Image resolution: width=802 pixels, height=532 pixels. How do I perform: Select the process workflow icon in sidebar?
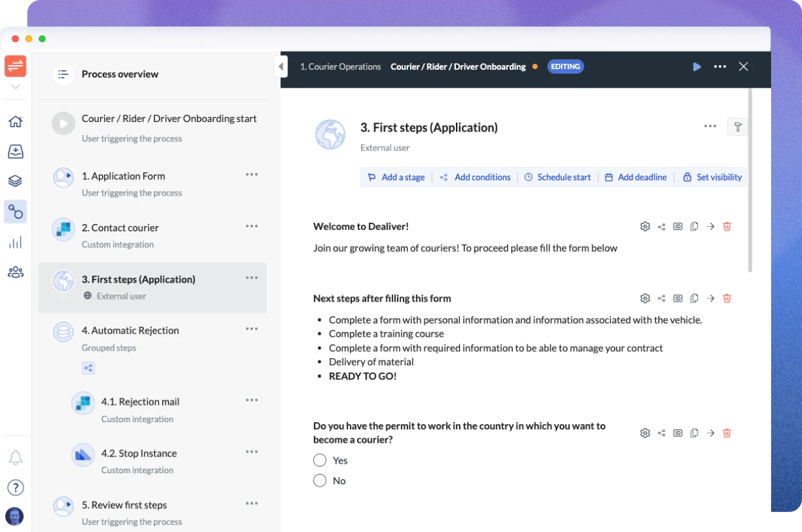click(15, 211)
